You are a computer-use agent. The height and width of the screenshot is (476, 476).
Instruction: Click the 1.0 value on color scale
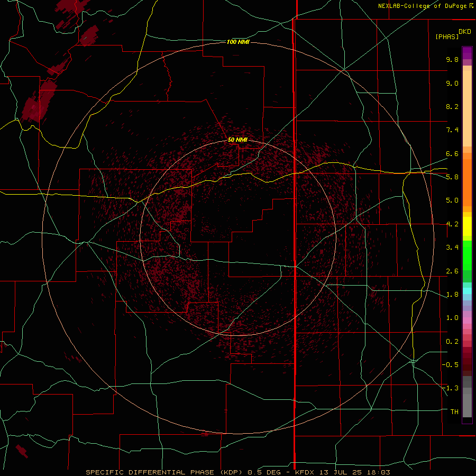452,318
